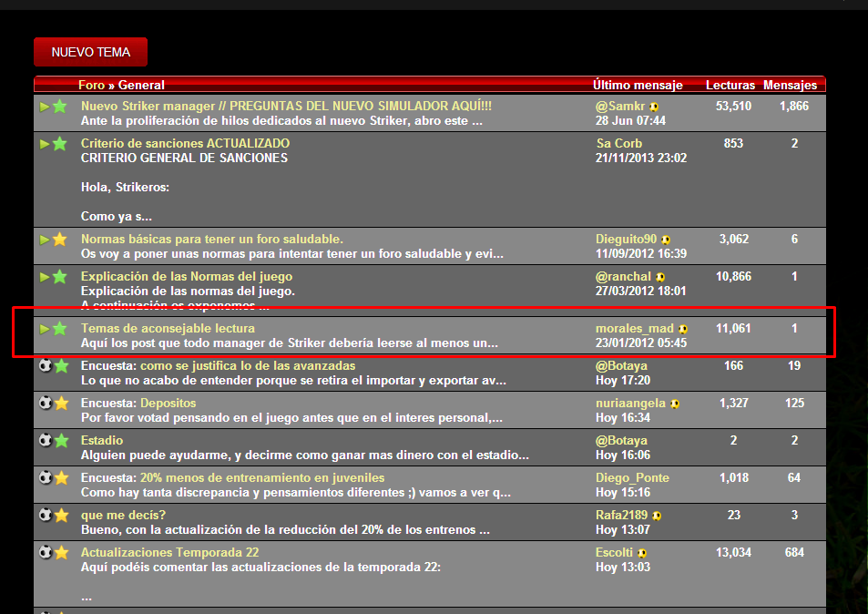Open thread Temas de aconsejable lectura
868x614 pixels.
pos(168,328)
